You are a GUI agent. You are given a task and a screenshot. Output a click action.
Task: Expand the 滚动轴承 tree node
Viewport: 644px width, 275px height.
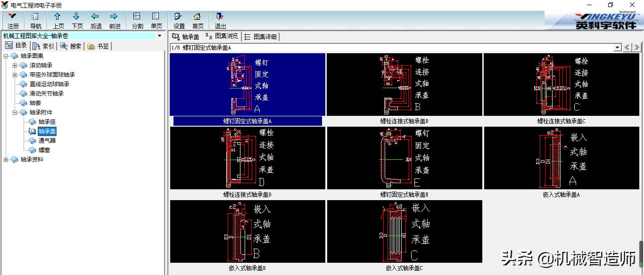[x=15, y=65]
